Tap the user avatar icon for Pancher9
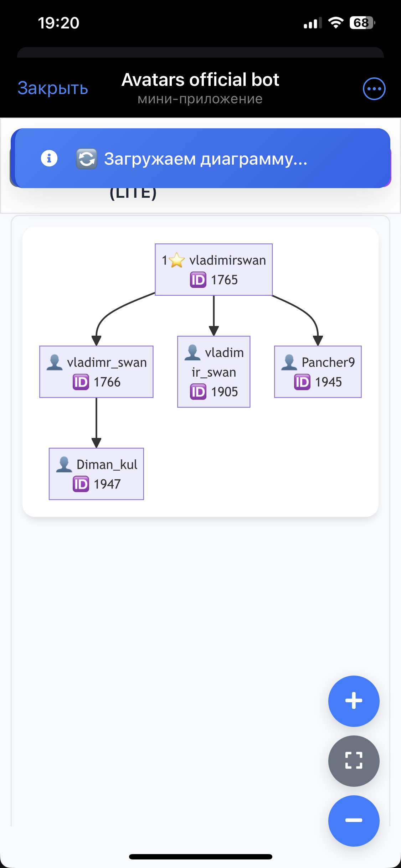The width and height of the screenshot is (401, 868). click(289, 362)
